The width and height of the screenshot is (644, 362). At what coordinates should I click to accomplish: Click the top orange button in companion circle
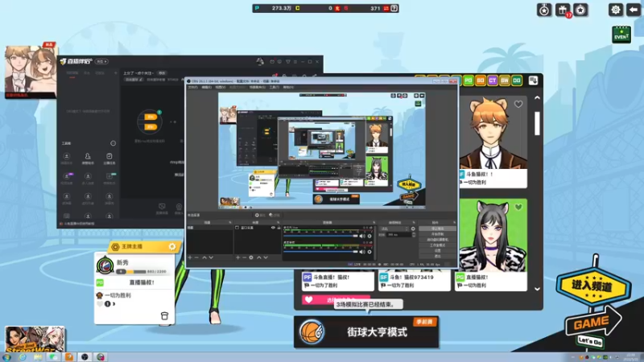(x=151, y=117)
